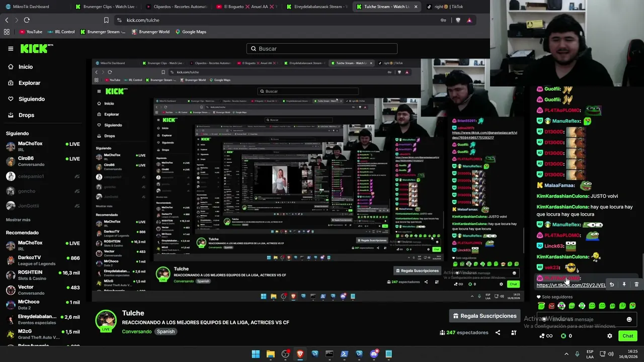Open Elreydelabalanzaok recommended channel
This screenshot has width=644, height=362.
43,319
